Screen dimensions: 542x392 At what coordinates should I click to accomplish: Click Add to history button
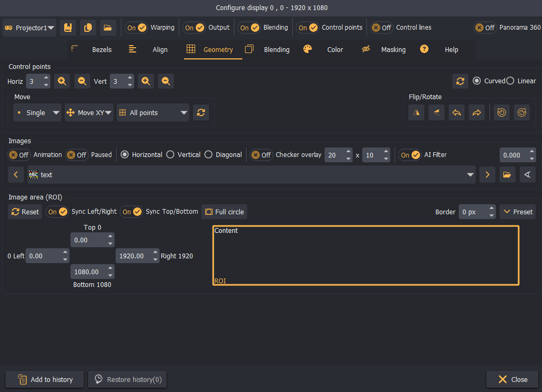[x=45, y=380]
